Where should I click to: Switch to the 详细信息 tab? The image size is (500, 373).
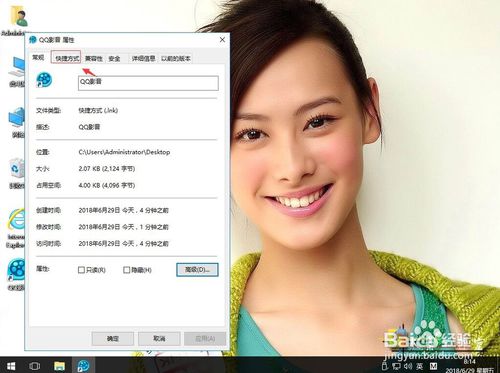point(144,58)
